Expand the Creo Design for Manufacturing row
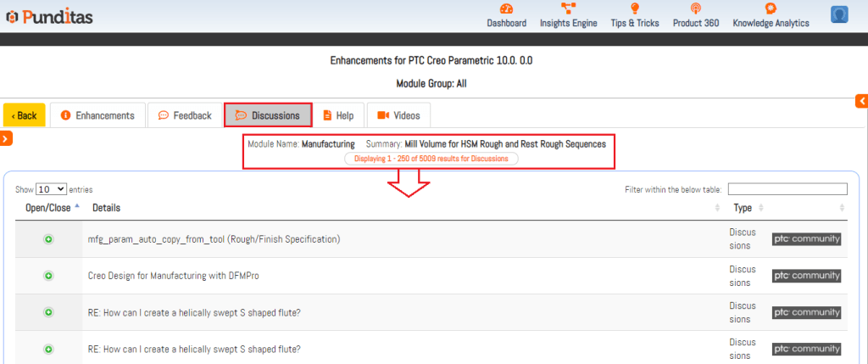The width and height of the screenshot is (868, 364). (x=48, y=276)
